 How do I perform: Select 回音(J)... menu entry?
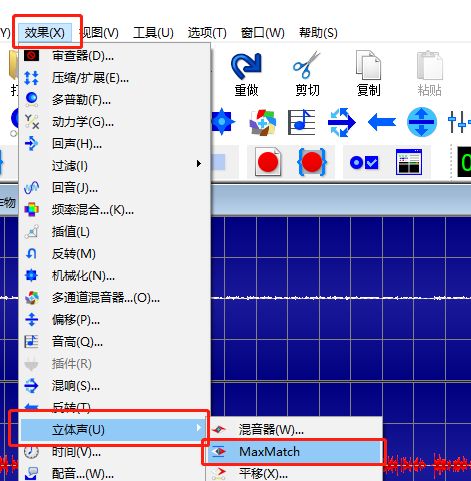coord(115,188)
